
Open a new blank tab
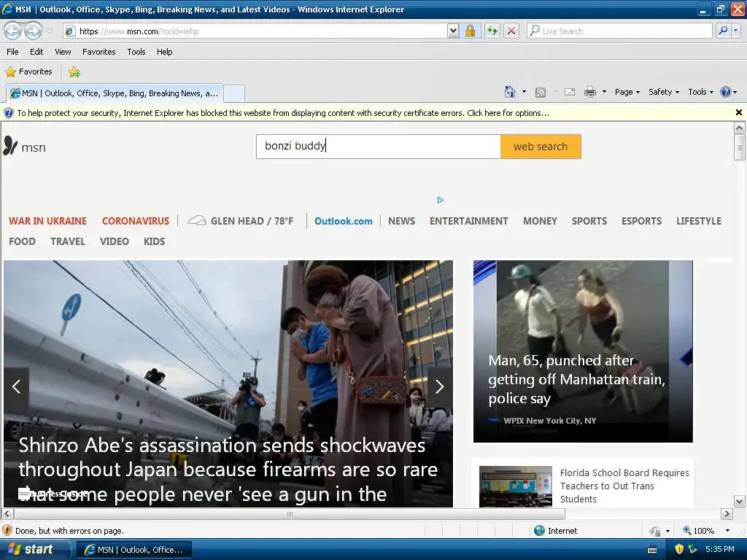[x=234, y=94]
